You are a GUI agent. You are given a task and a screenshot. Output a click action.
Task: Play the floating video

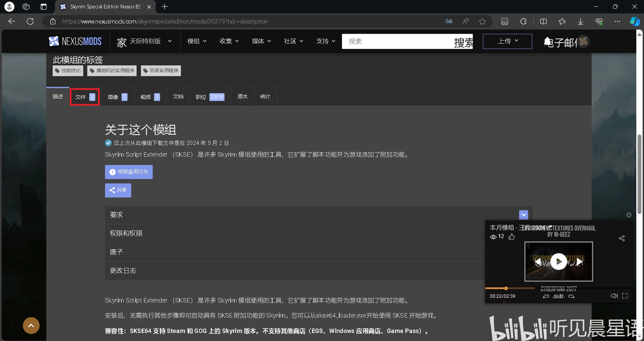[x=559, y=261]
